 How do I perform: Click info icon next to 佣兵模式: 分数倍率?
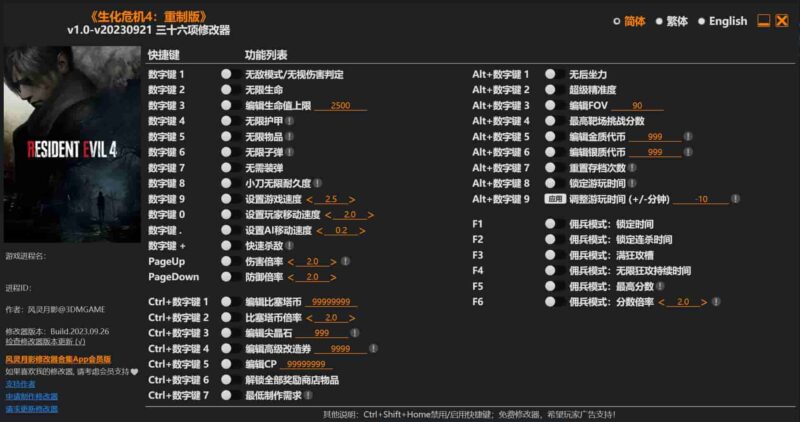click(716, 302)
